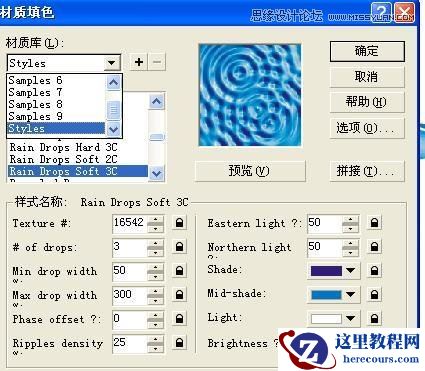The height and width of the screenshot is (371, 425).
Task: Select Styles in the library dropdown list
Action: (x=56, y=128)
